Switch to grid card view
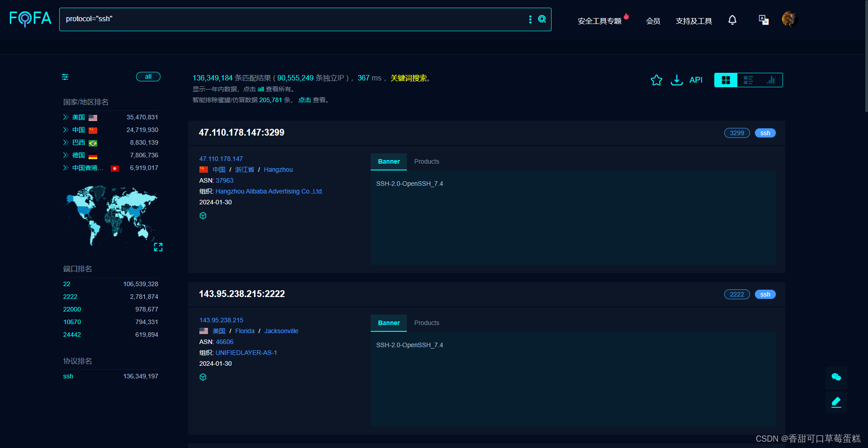Viewport: 868px width, 448px height. pos(726,80)
